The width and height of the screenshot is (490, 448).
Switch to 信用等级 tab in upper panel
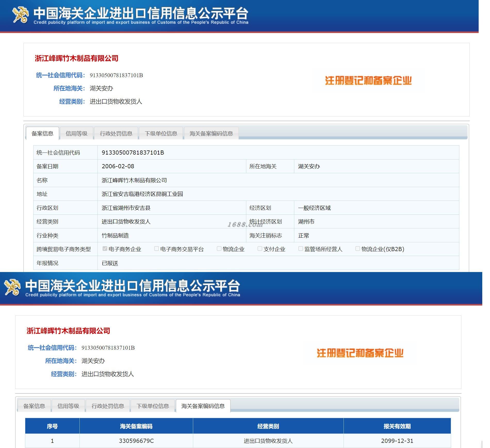(77, 133)
